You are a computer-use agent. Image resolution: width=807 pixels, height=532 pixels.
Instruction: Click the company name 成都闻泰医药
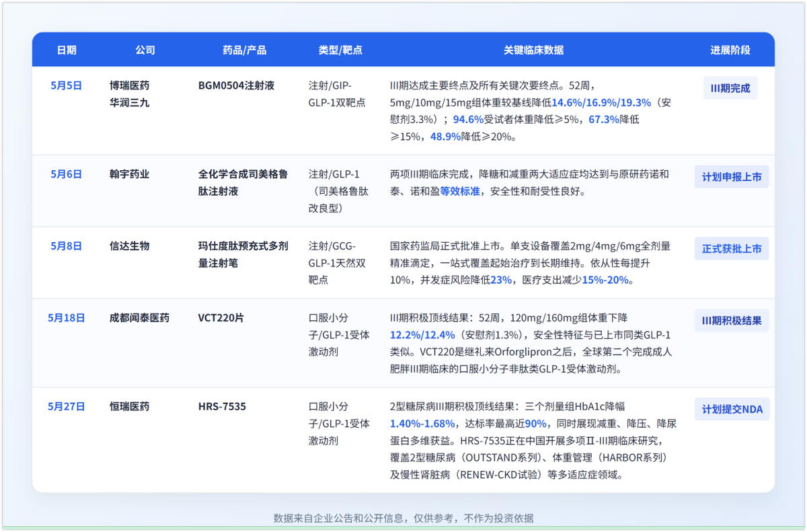pyautogui.click(x=140, y=317)
